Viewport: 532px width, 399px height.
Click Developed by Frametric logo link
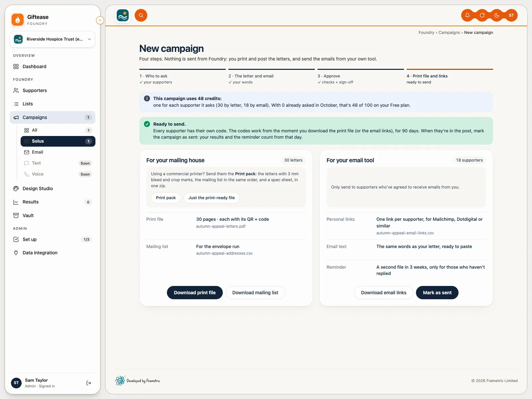coord(138,381)
